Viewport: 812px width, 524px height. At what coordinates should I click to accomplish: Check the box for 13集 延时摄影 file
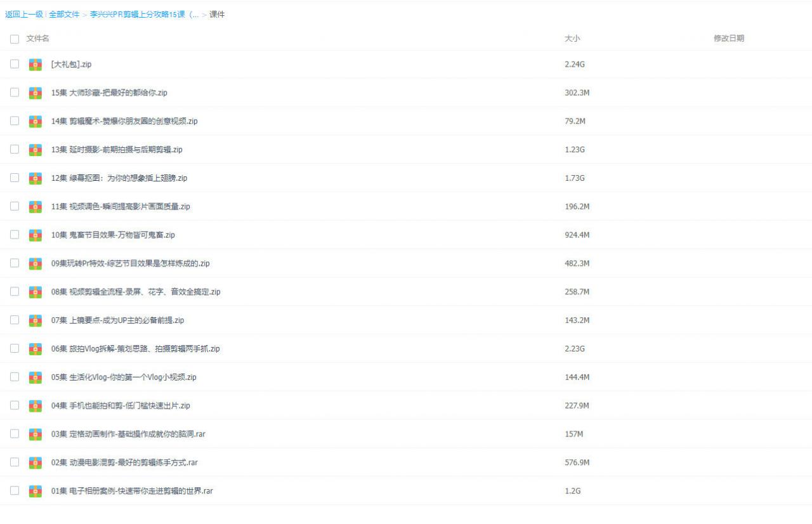pos(15,150)
